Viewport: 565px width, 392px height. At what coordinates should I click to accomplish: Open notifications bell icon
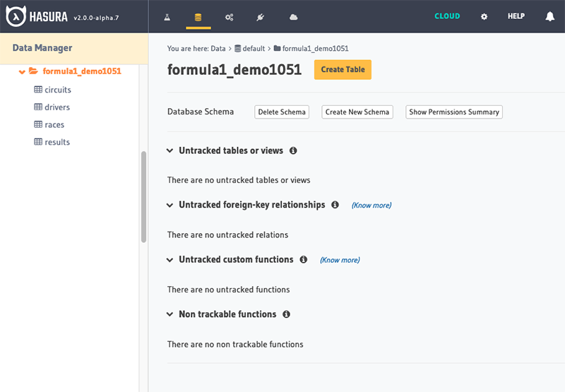click(x=550, y=16)
